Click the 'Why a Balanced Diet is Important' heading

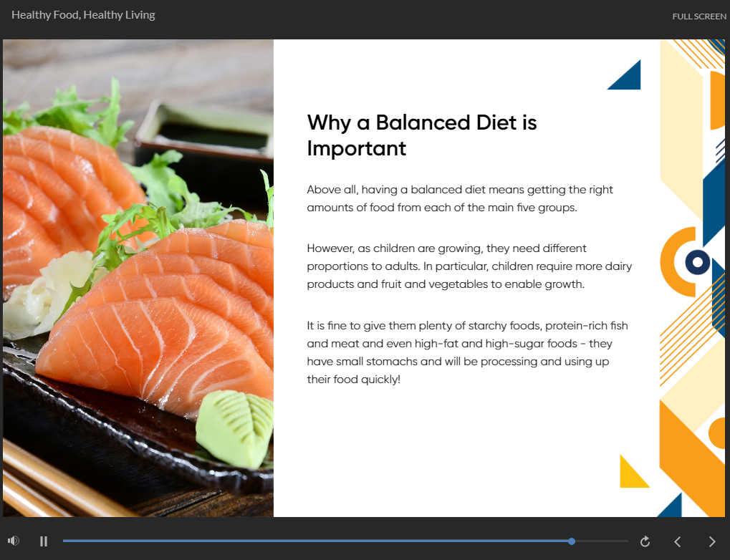point(421,135)
